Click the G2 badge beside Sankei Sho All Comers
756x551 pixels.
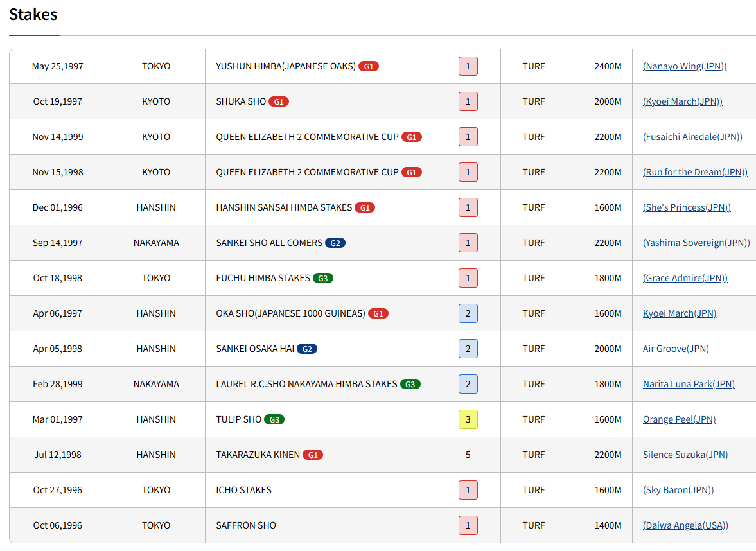point(335,243)
